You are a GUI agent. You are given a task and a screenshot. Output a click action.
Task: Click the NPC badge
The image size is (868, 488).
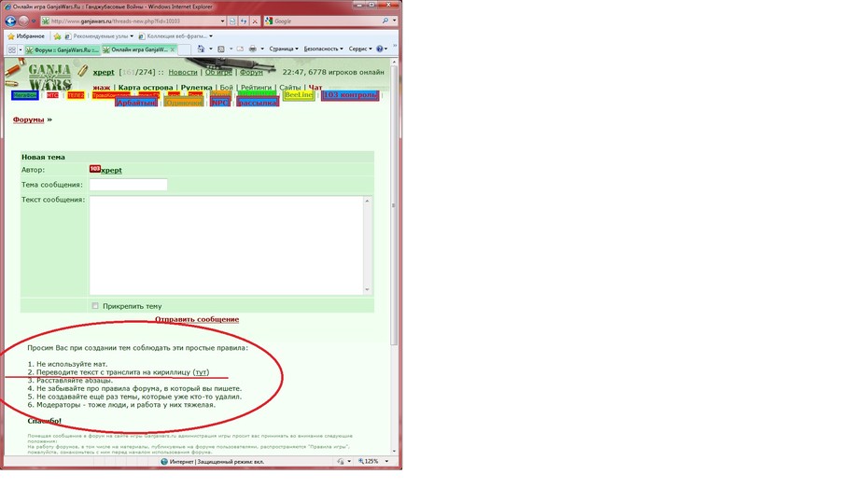point(219,103)
